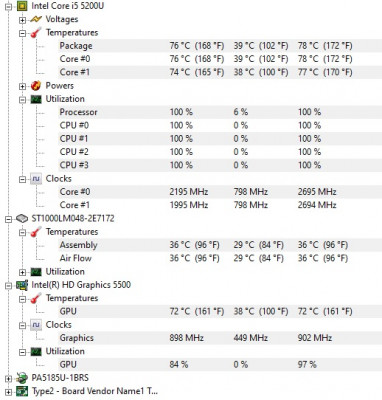
Task: Expand the Powers node
Action: 22,86
